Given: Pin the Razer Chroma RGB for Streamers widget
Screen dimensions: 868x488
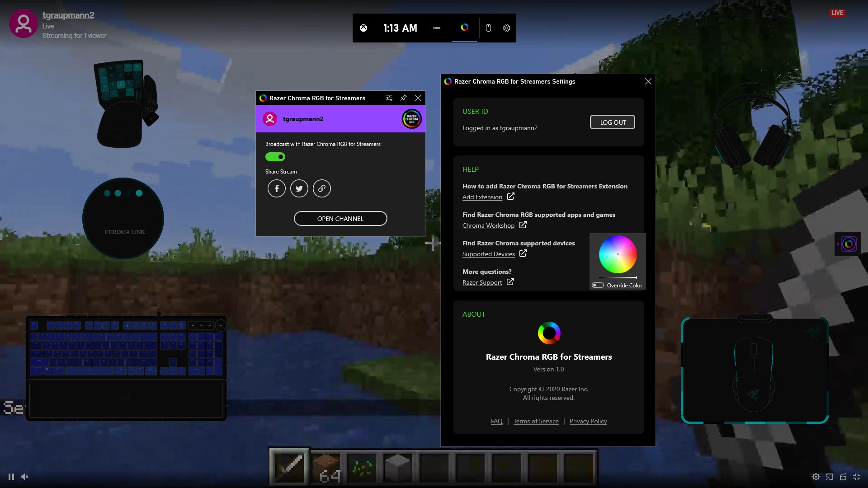Looking at the screenshot, I should tap(404, 98).
